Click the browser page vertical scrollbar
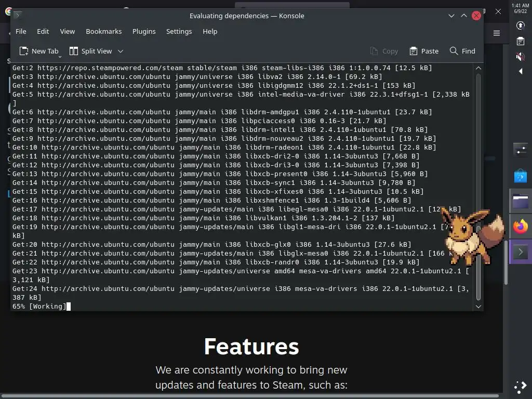Screen dimensions: 532x399 coord(506,263)
